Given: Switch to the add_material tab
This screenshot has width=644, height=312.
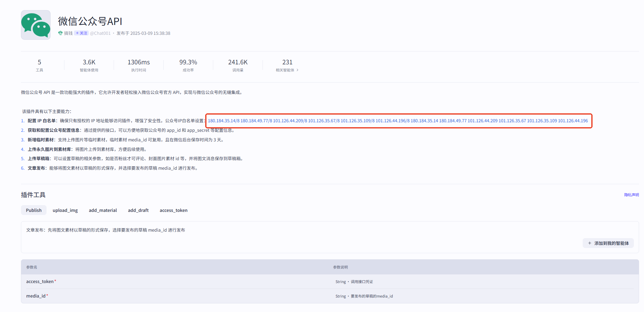Looking at the screenshot, I should (x=103, y=210).
